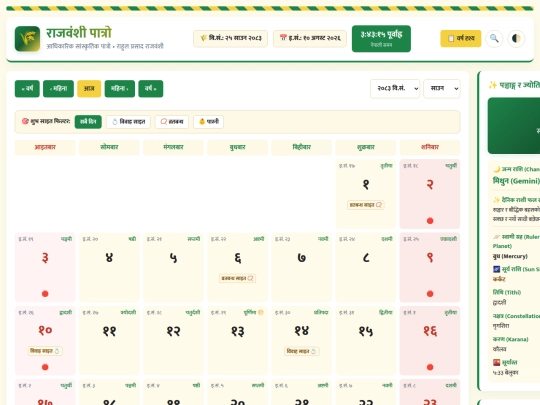The height and width of the screenshot is (405, 540).
Task: Click the साइत badge on day १
Action: tap(366, 205)
